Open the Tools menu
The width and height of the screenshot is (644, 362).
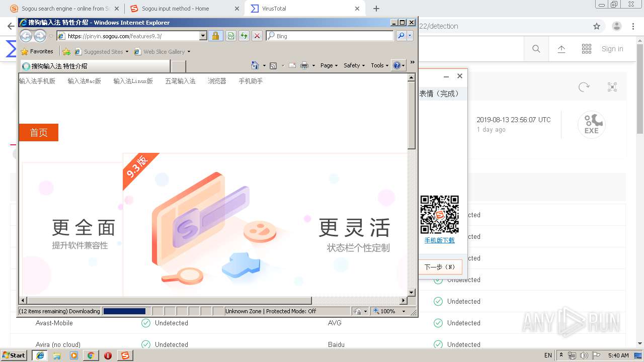click(x=380, y=65)
